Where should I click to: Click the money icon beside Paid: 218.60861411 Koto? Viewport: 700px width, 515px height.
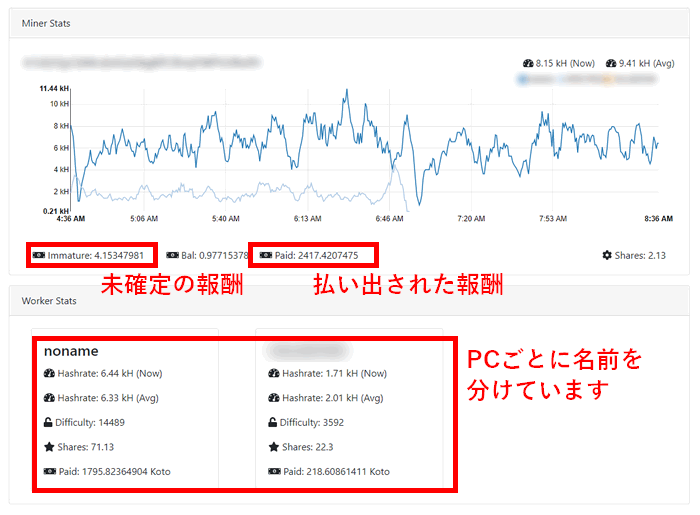pos(275,471)
